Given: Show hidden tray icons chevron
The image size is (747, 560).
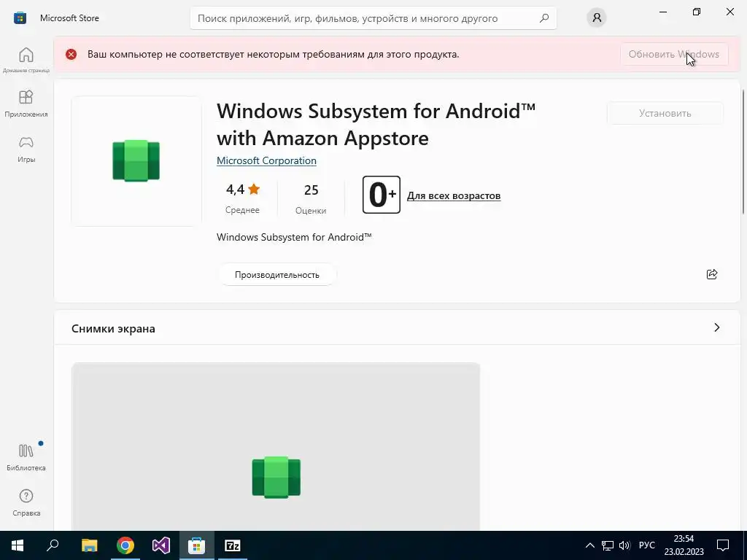Looking at the screenshot, I should [589, 545].
